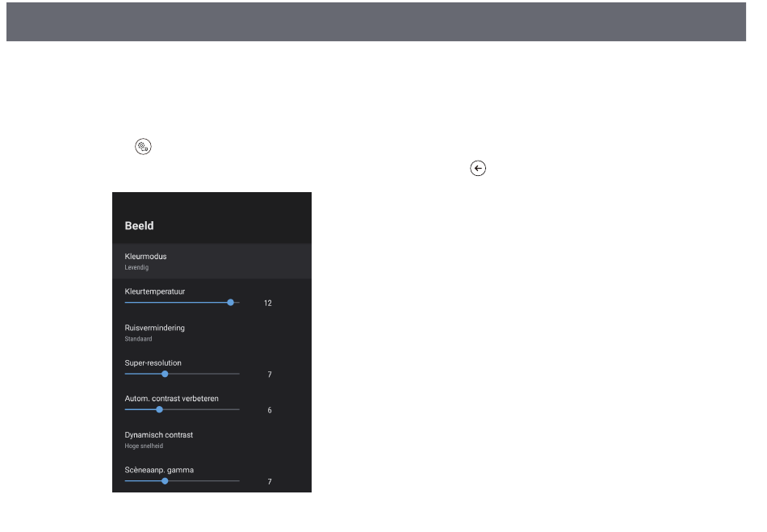Screen dimensions: 767x532
Task: Click the back arrow circle icon
Action: (x=478, y=168)
